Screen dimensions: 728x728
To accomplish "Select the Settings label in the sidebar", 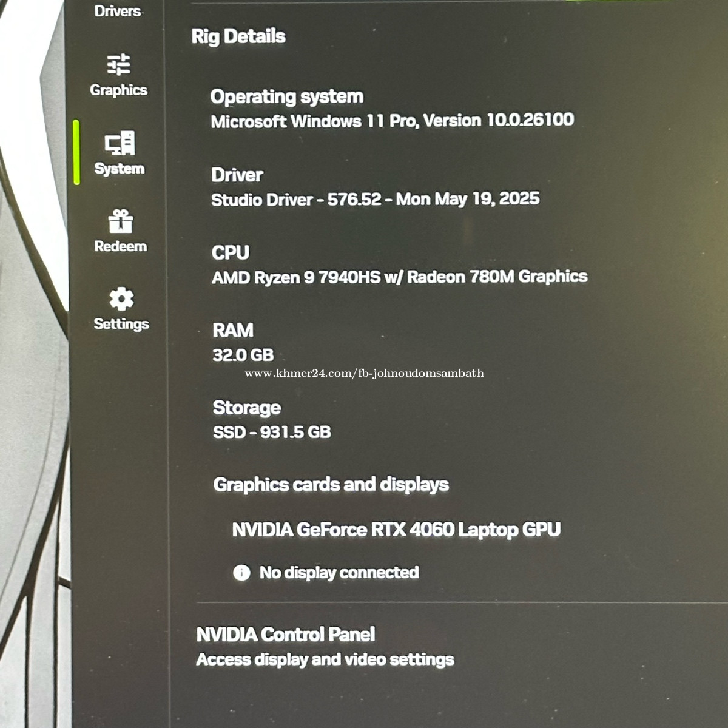I will [x=121, y=324].
